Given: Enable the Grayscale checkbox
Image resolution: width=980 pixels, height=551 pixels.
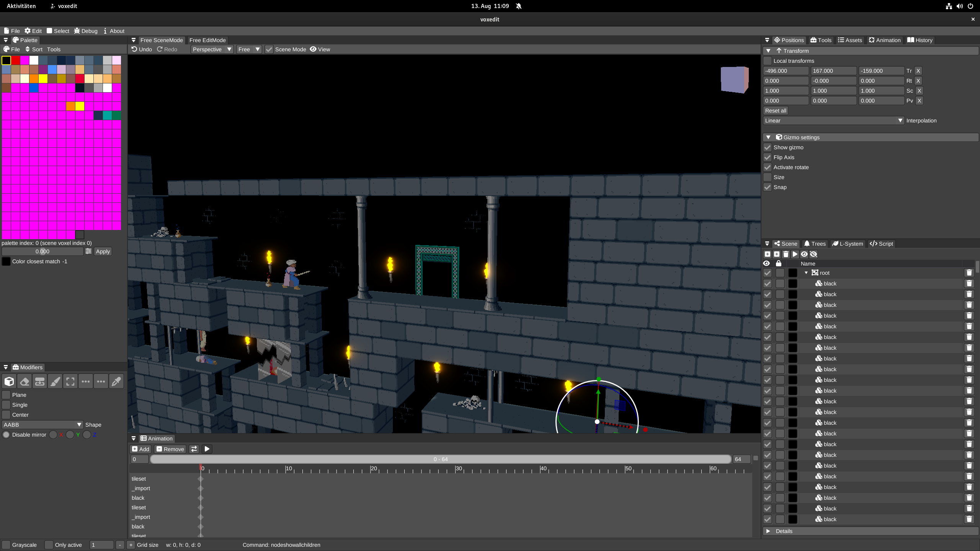Looking at the screenshot, I should 6,545.
